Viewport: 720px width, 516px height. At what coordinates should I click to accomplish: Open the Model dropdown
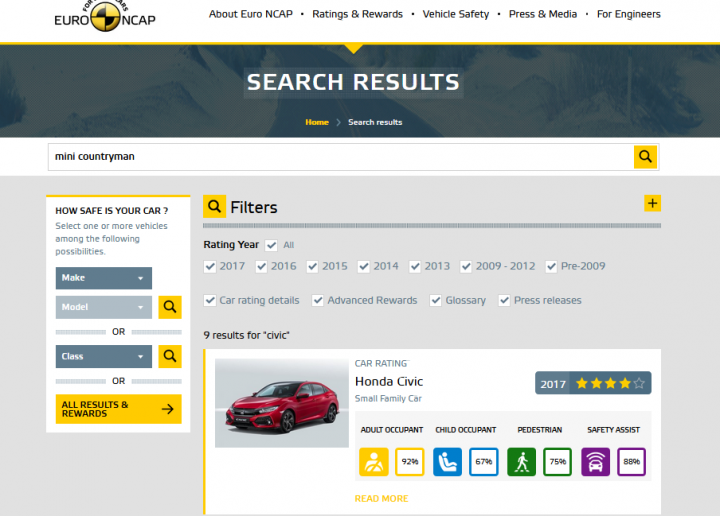pyautogui.click(x=104, y=307)
